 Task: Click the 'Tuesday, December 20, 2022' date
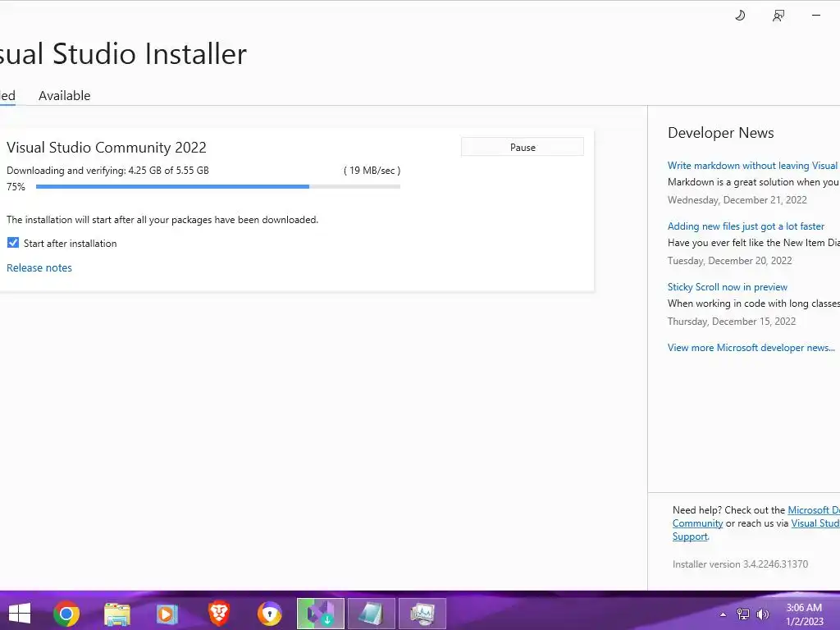(729, 260)
